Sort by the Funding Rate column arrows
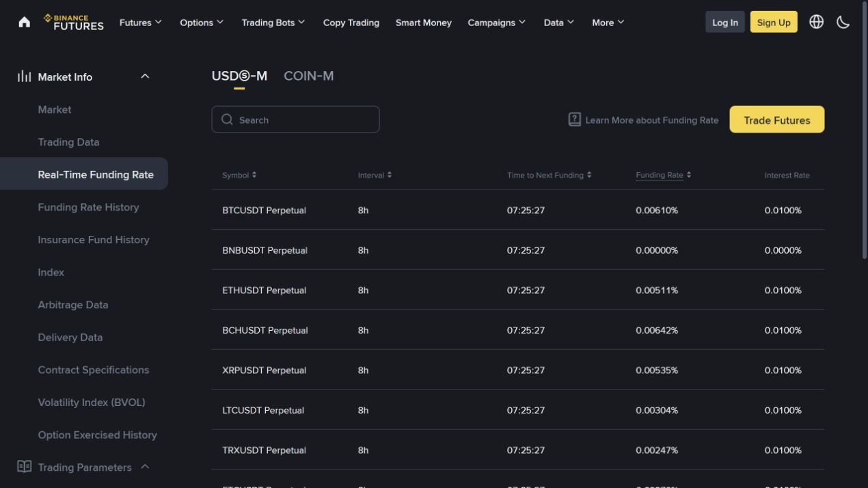The image size is (868, 488). click(x=689, y=175)
